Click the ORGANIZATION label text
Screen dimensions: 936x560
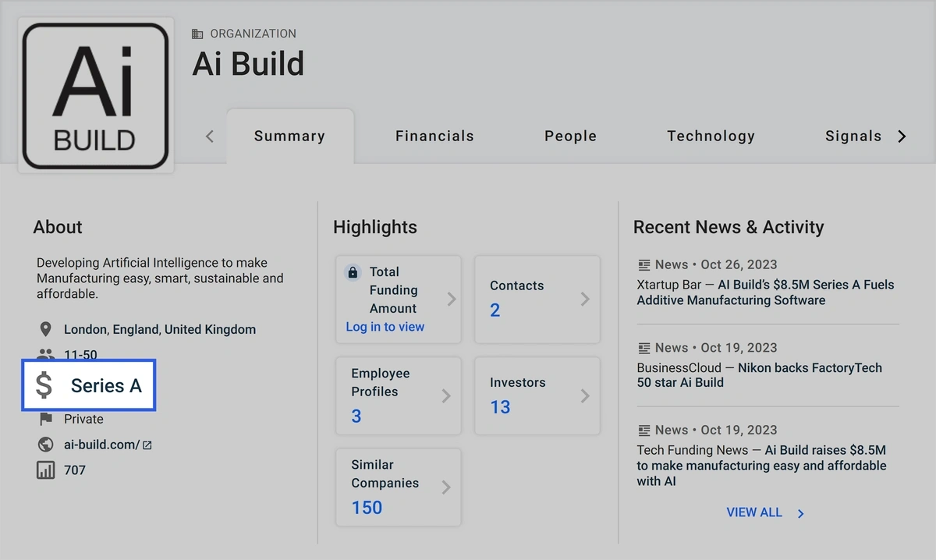(x=253, y=34)
